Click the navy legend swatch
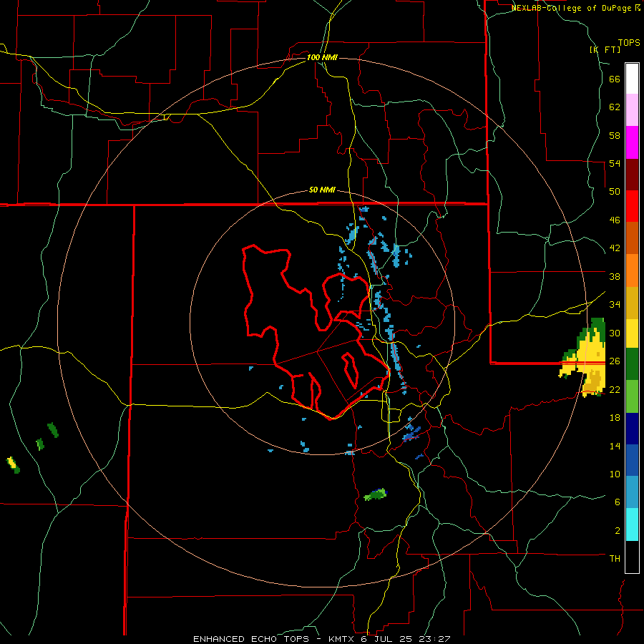Screen dimensions: 644x644 (632, 429)
